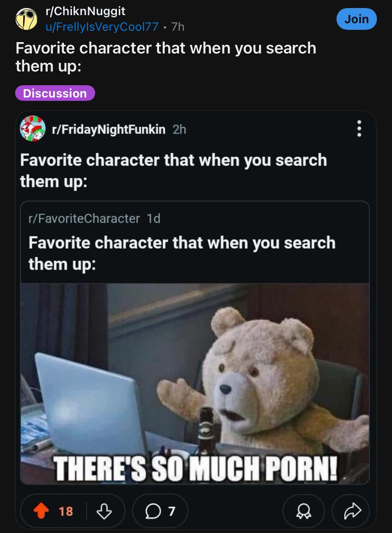The image size is (392, 533).
Task: Filter by the Discussion flair tag
Action: pos(55,93)
